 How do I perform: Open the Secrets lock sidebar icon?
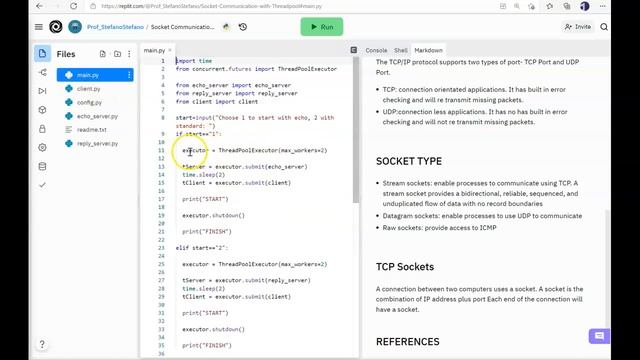tap(42, 129)
